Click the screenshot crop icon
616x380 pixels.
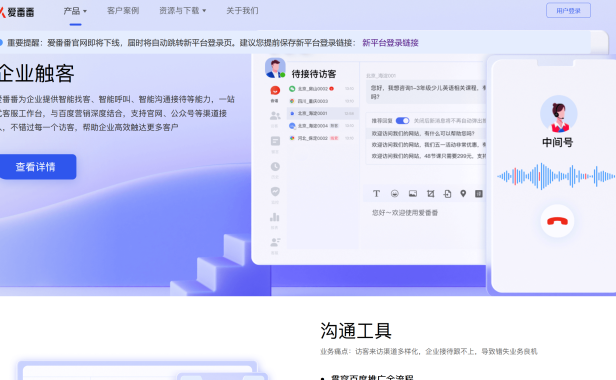(x=431, y=193)
